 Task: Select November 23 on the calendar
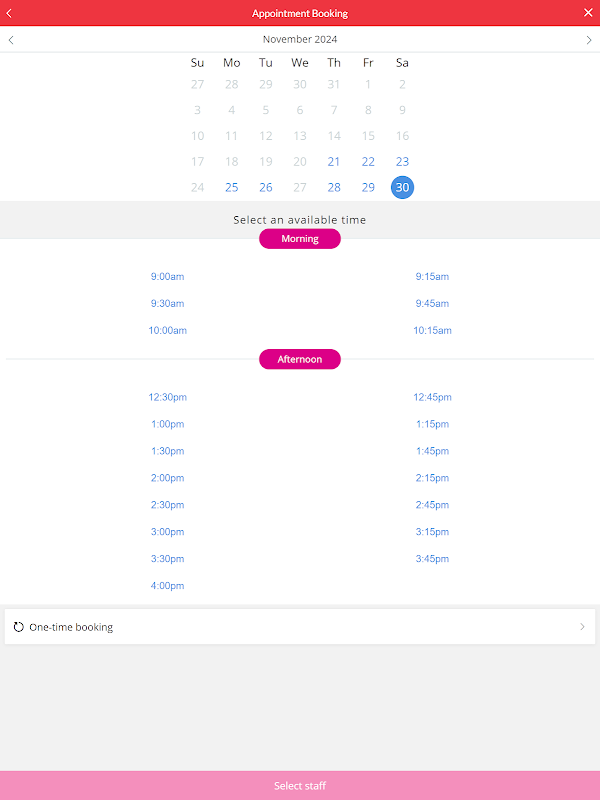pos(402,162)
